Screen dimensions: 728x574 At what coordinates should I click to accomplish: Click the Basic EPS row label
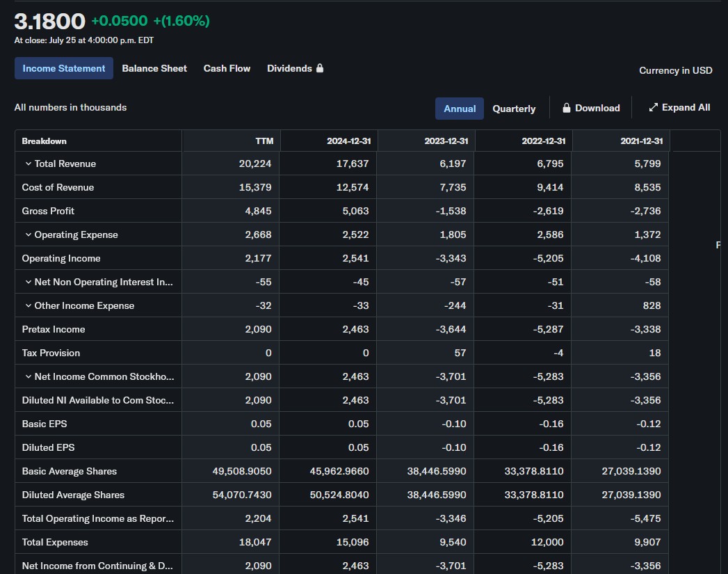(44, 424)
